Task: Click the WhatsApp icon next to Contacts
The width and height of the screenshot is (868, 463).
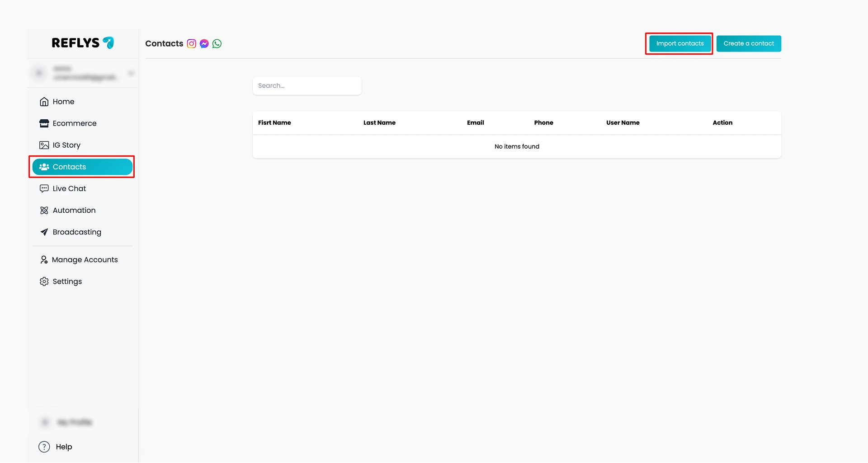Action: pos(217,44)
